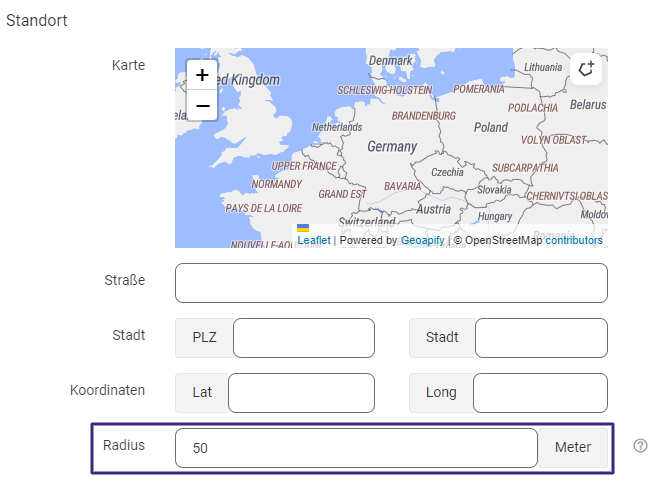Click the Lat coordinate input
The height and width of the screenshot is (494, 672).
click(x=300, y=393)
